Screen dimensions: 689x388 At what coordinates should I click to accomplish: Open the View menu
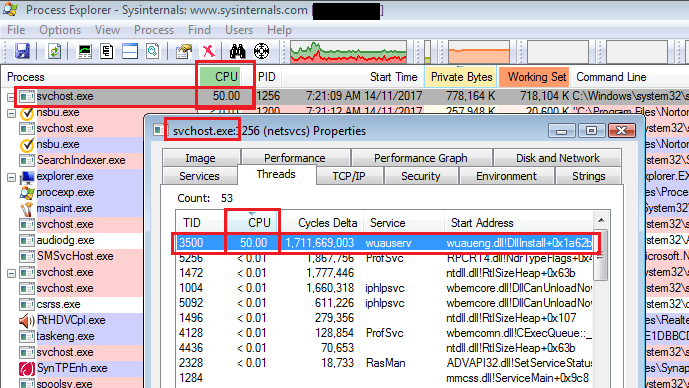107,30
